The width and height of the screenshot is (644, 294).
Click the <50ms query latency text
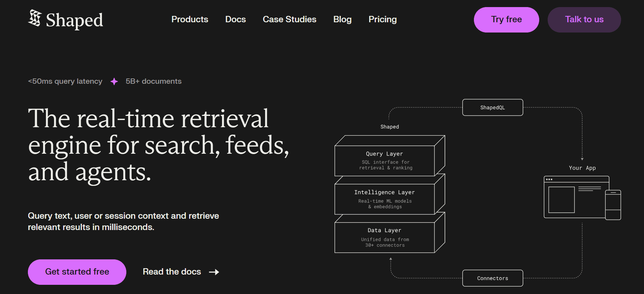tap(65, 81)
